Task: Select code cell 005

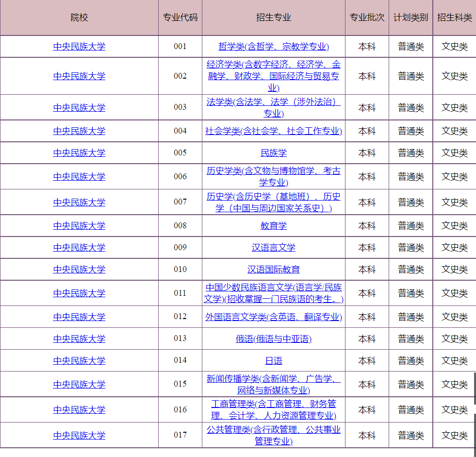Action: coord(181,153)
